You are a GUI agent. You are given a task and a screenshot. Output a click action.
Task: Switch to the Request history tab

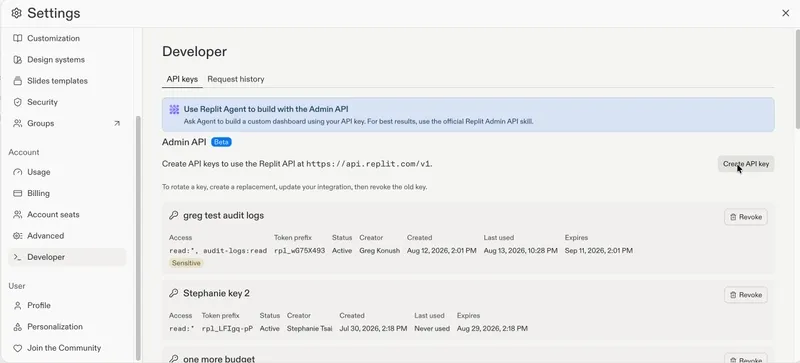pyautogui.click(x=236, y=79)
